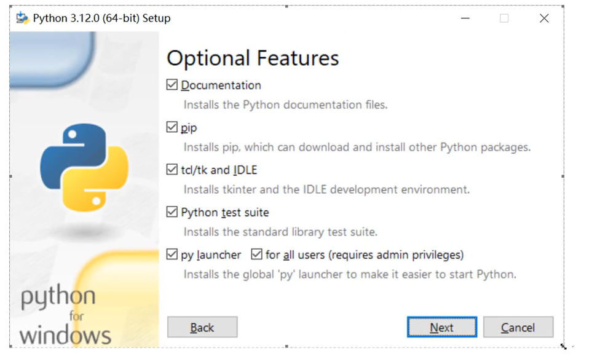Close the Python Setup window
This screenshot has width=592, height=364.
pyautogui.click(x=543, y=18)
